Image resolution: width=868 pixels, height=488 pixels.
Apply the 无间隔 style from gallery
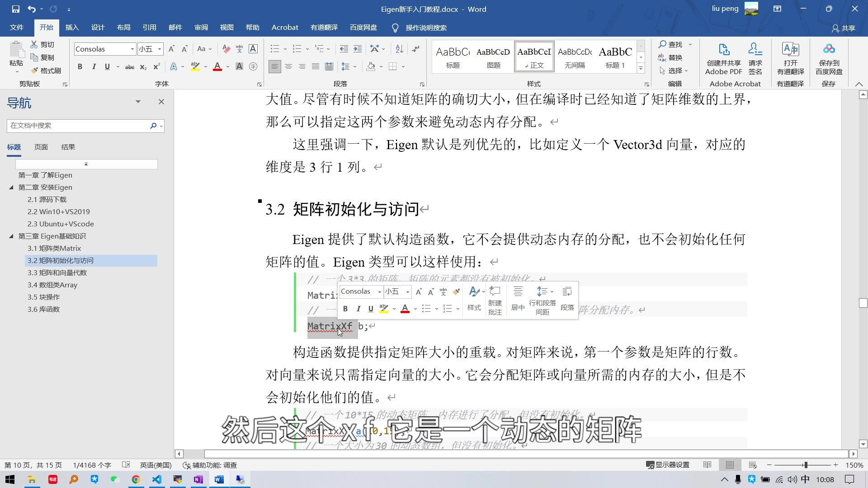pos(575,57)
